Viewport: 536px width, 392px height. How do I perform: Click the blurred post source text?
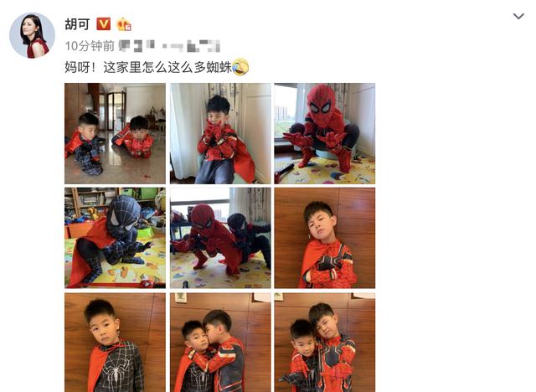click(x=169, y=46)
